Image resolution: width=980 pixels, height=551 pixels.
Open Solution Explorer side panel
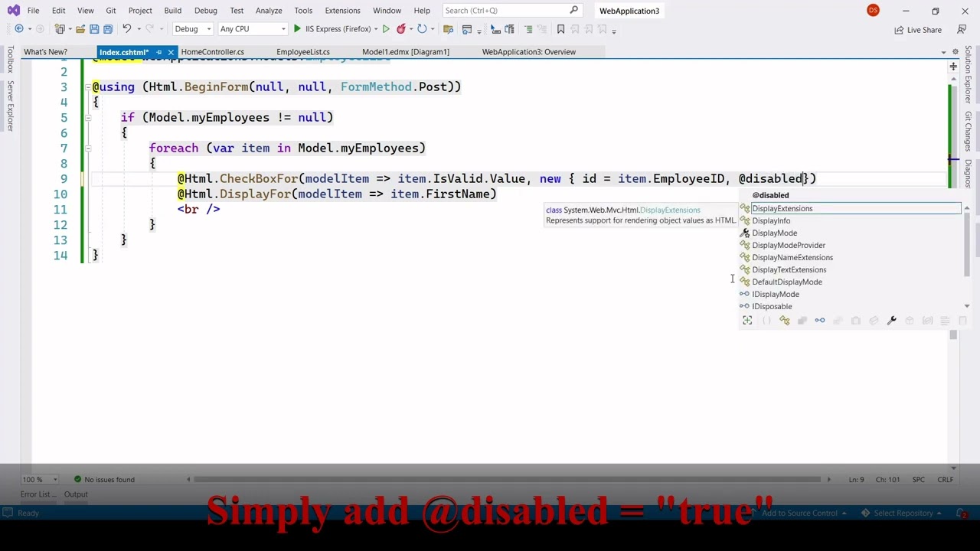click(969, 75)
